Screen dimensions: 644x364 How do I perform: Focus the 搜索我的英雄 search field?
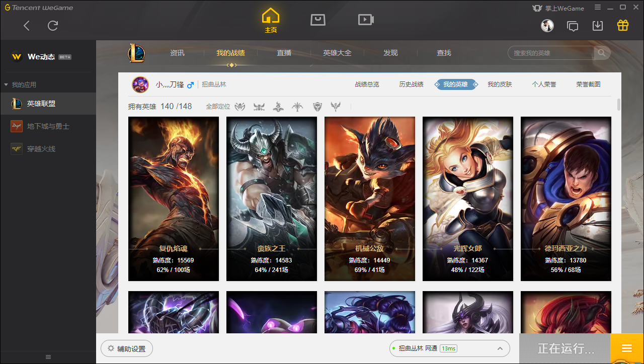click(x=551, y=53)
